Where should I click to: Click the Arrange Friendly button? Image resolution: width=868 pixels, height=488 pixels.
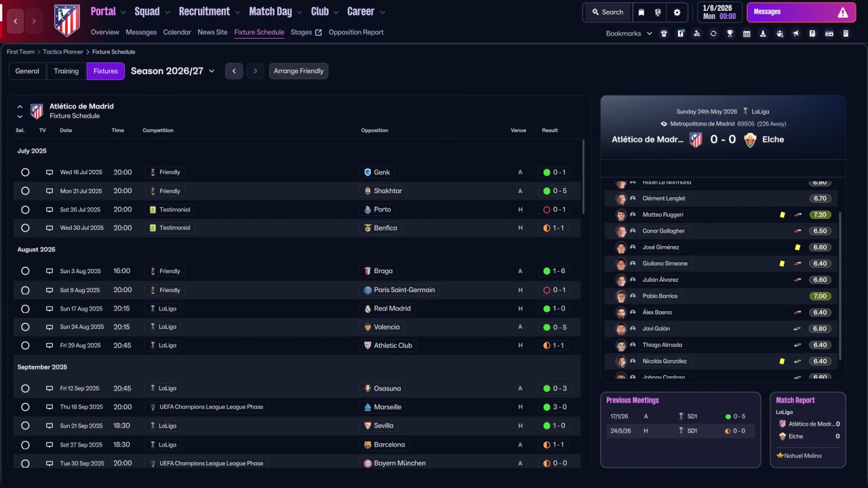tap(298, 71)
